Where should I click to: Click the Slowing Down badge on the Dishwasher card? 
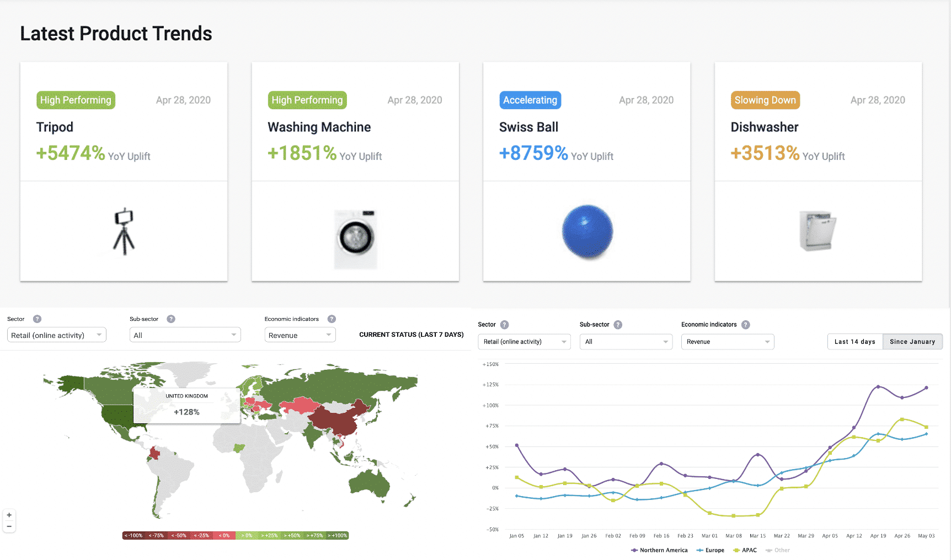pos(765,100)
